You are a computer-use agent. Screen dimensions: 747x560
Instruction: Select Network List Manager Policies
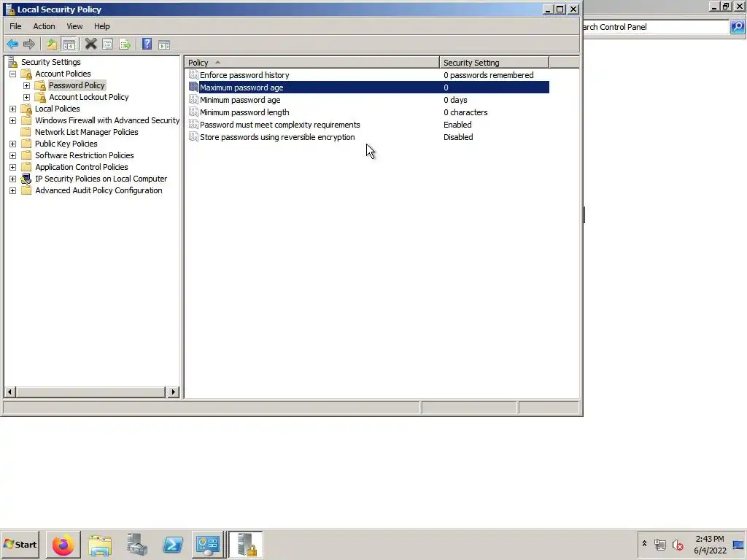click(x=86, y=132)
